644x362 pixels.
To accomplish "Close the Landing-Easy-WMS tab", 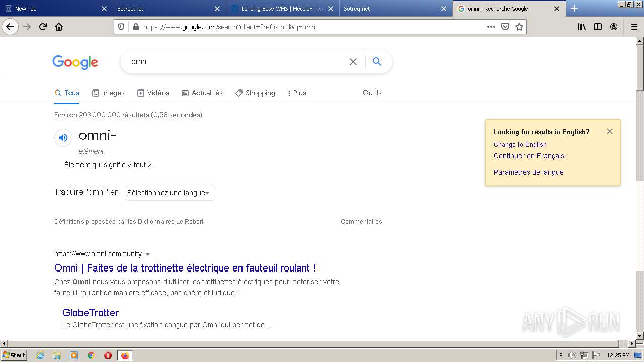I will pyautogui.click(x=331, y=9).
